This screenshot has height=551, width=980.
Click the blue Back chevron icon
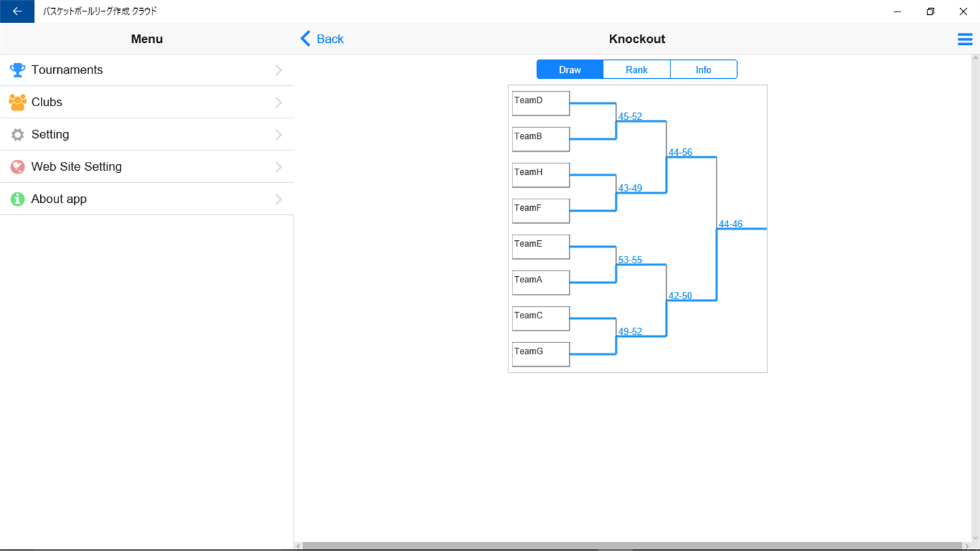pyautogui.click(x=306, y=39)
